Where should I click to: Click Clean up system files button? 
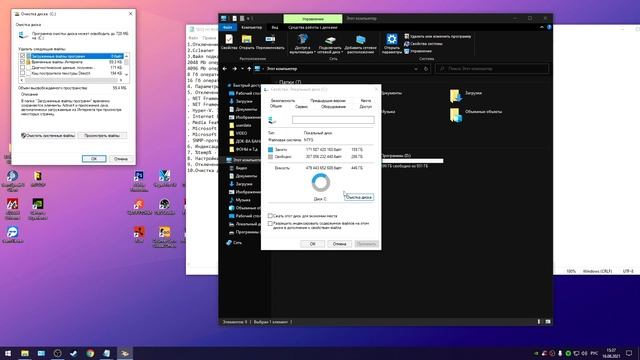(48, 136)
